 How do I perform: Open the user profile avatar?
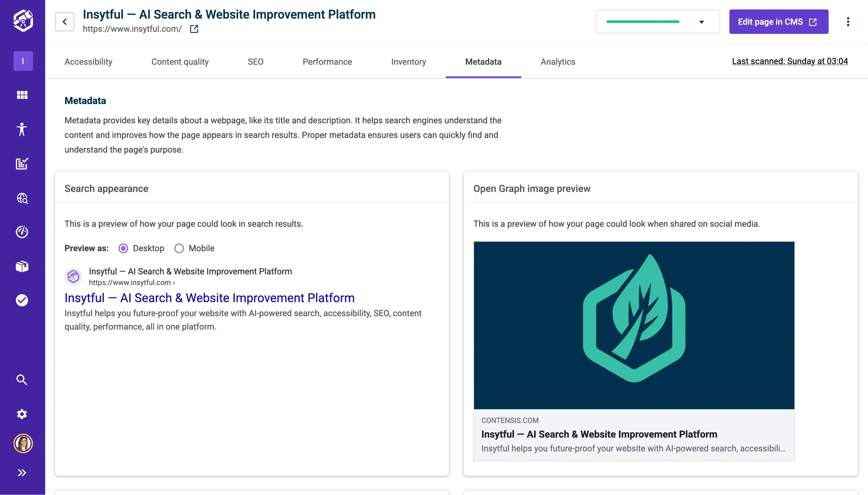point(23,444)
